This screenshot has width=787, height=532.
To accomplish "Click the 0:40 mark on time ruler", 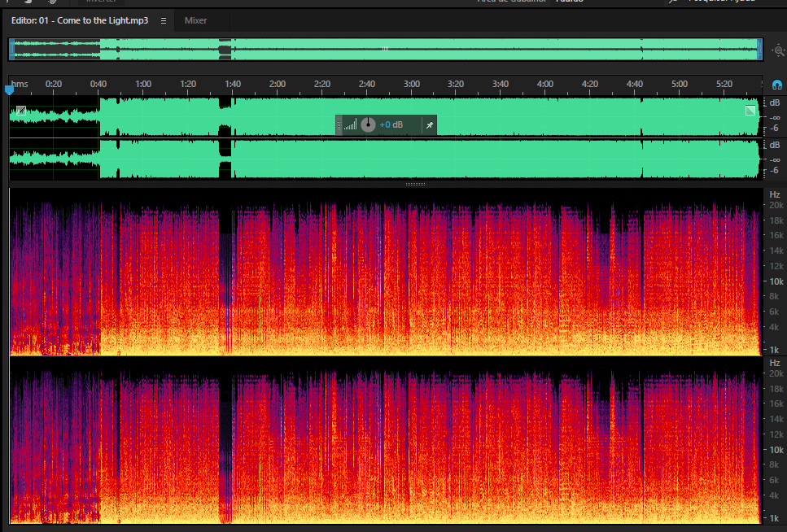I will [x=98, y=84].
